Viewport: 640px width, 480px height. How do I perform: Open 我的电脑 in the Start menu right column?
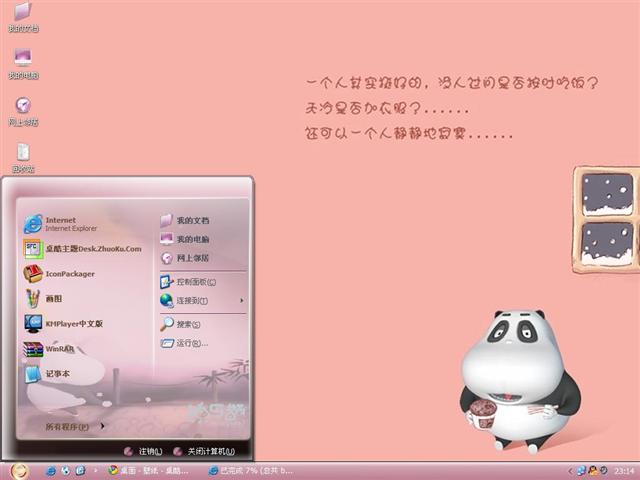point(192,239)
